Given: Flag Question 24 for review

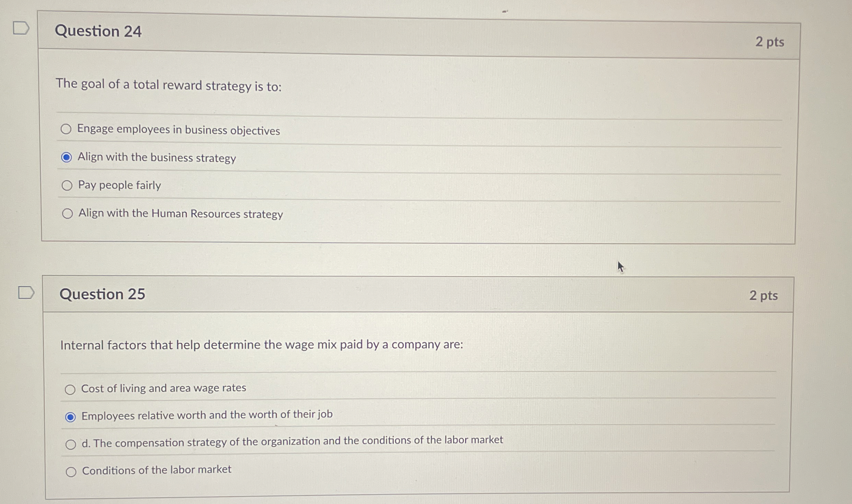Looking at the screenshot, I should click(21, 28).
